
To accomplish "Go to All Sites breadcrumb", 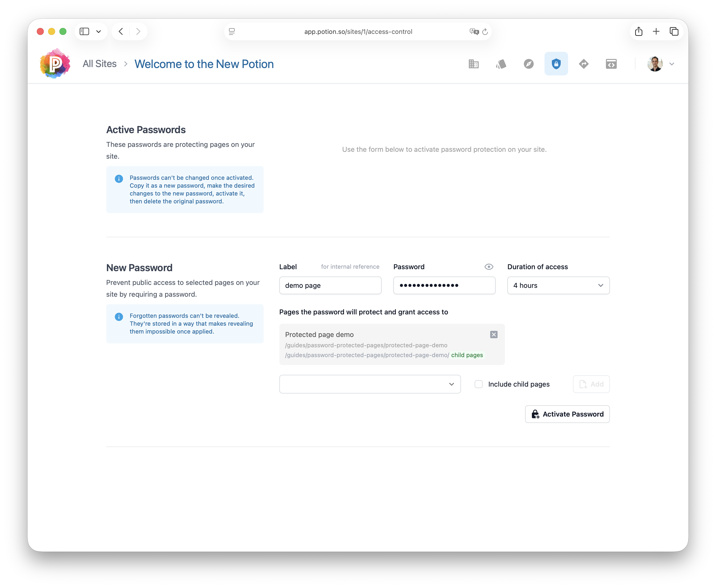I will [x=99, y=64].
